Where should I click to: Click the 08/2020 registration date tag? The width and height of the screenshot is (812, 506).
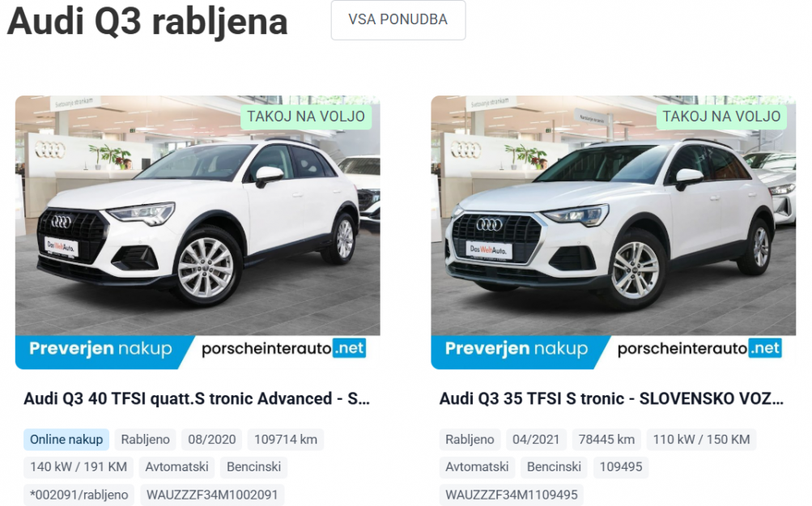[212, 439]
